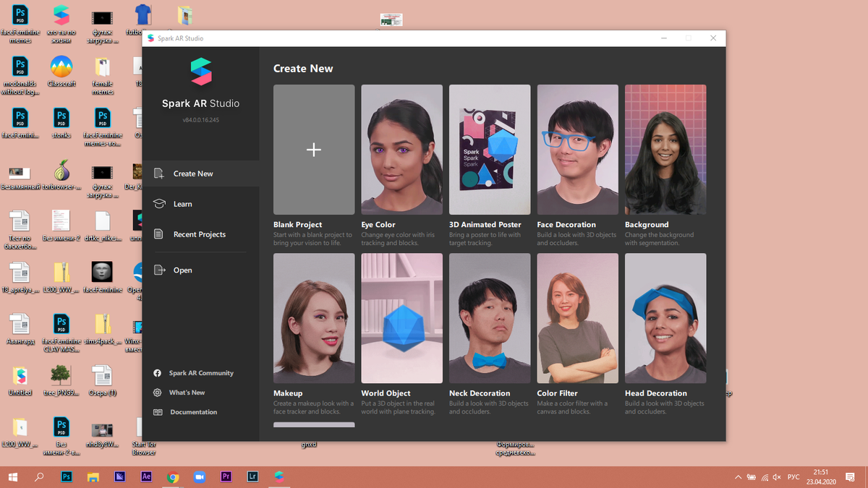Open Wi-Fi network settings in tray
This screenshot has height=488, width=868.
point(765,477)
